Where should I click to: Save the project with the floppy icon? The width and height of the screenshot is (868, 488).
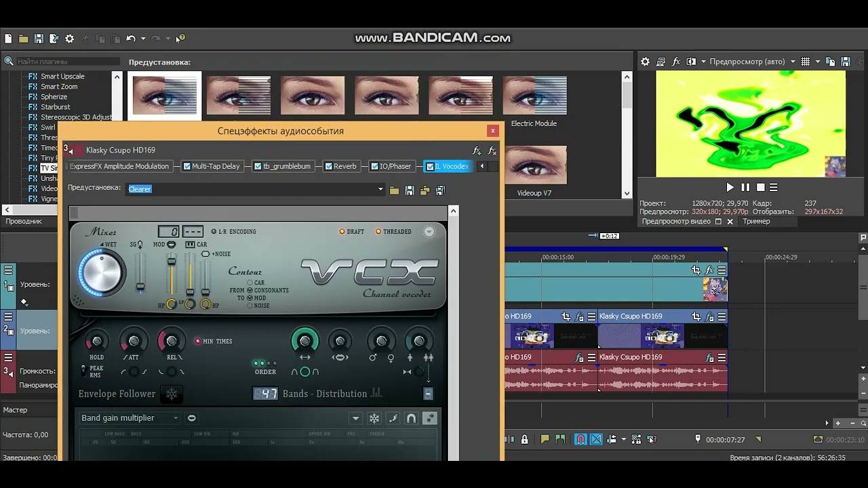39,39
